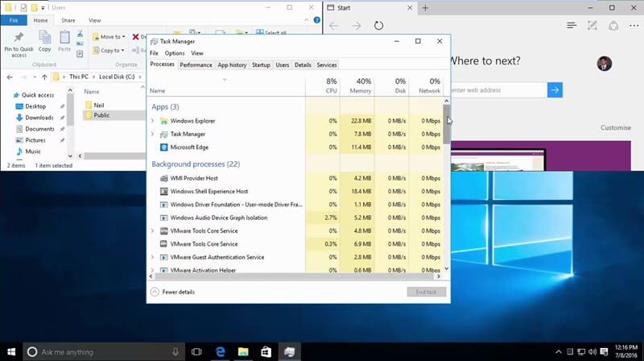Click the Edge Make a Web Note icon
This screenshot has width=644, height=361.
point(592,26)
